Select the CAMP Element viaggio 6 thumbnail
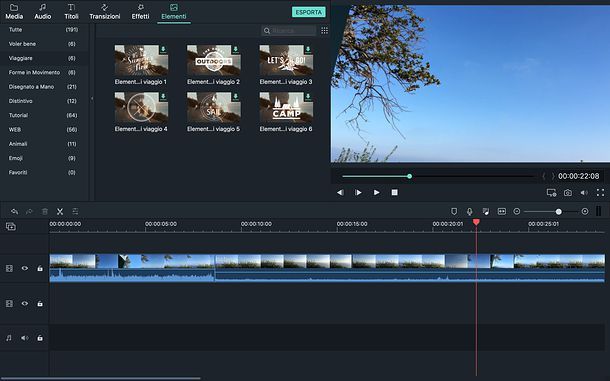 (x=286, y=107)
